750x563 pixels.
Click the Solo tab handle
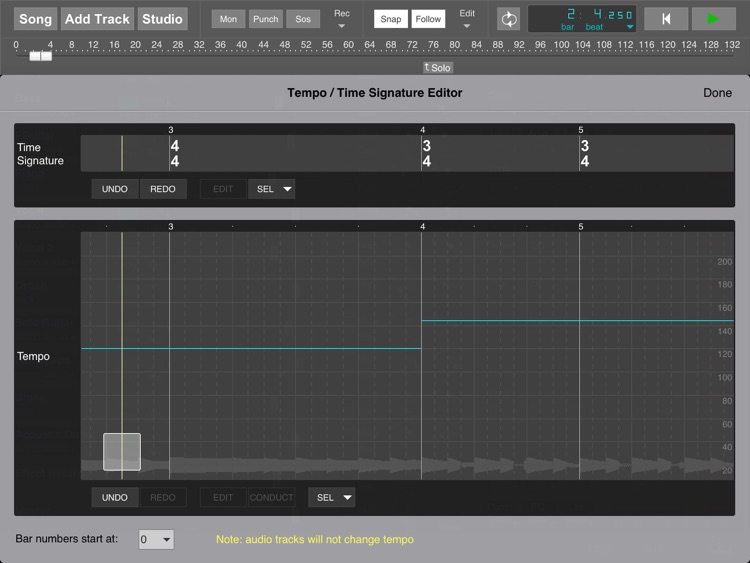[x=438, y=67]
